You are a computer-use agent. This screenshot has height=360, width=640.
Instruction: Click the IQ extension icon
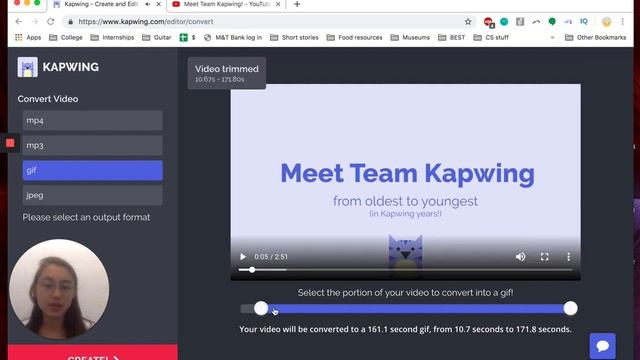click(584, 22)
